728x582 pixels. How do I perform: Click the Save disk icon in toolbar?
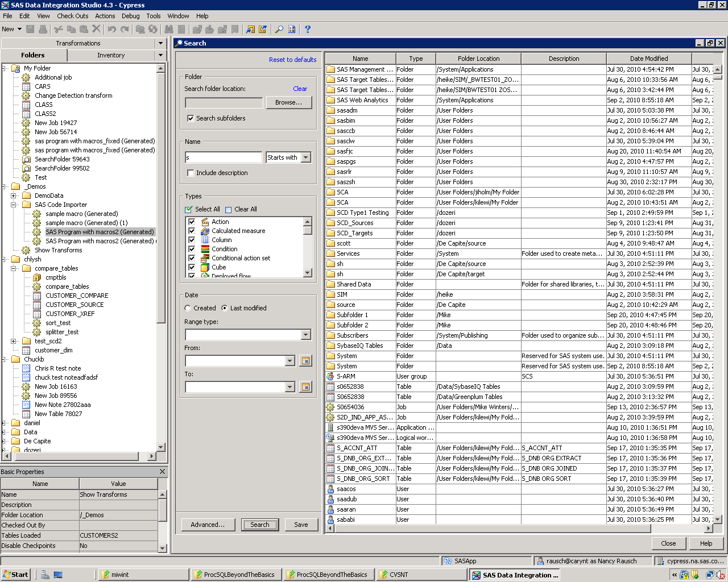pos(30,29)
